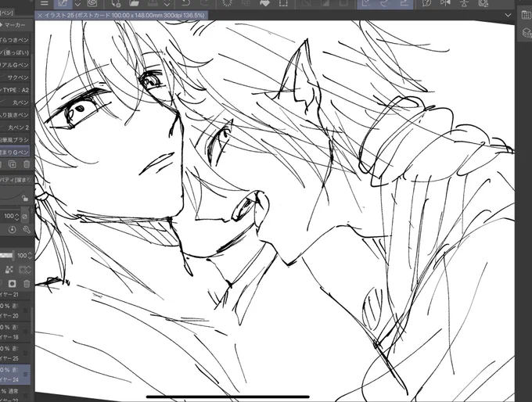Viewport: 532px width, 402px height.
Task: Click the show selection border icon
Action: [343, 3]
